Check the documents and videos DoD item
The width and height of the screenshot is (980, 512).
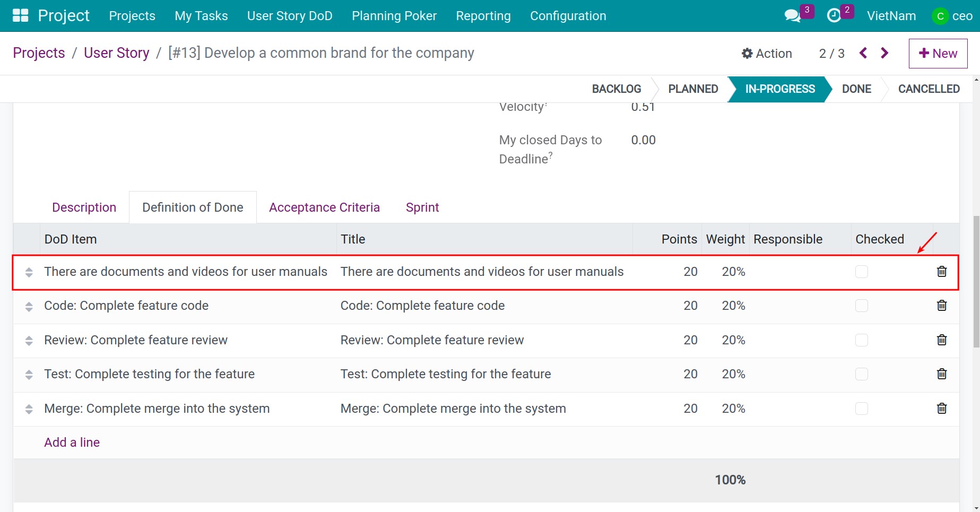[862, 272]
